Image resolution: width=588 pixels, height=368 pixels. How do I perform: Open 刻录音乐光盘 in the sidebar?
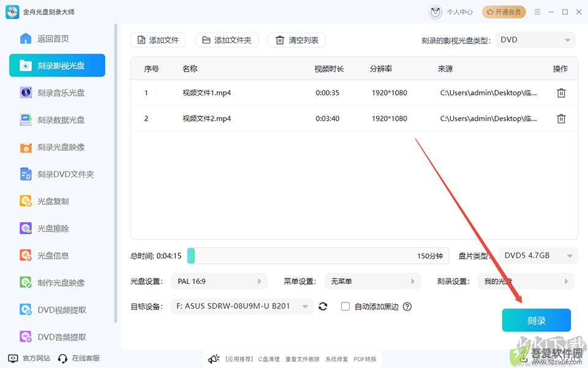click(57, 93)
